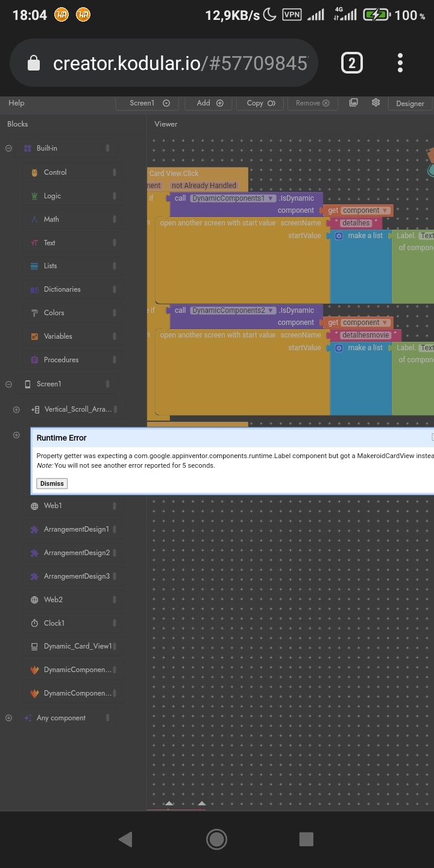This screenshot has height=868, width=434.
Task: Select ArrangementDesign3 component
Action: pyautogui.click(x=77, y=576)
